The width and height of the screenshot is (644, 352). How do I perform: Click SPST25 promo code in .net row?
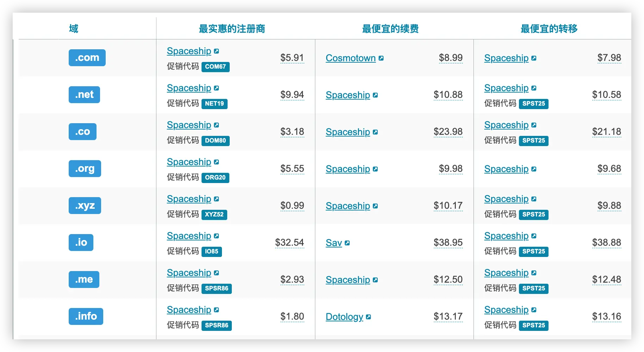[534, 103]
